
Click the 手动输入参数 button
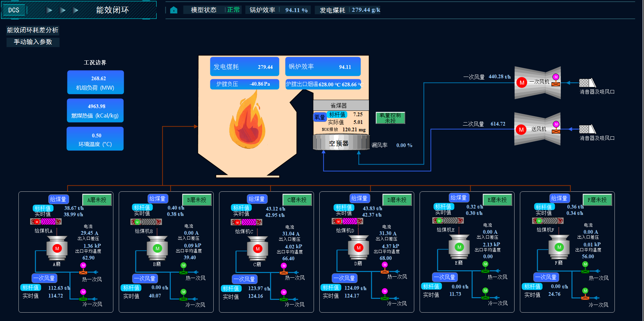pos(33,42)
